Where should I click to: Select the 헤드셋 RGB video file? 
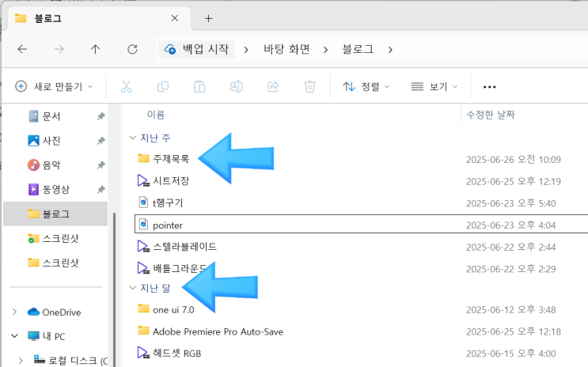click(169, 353)
